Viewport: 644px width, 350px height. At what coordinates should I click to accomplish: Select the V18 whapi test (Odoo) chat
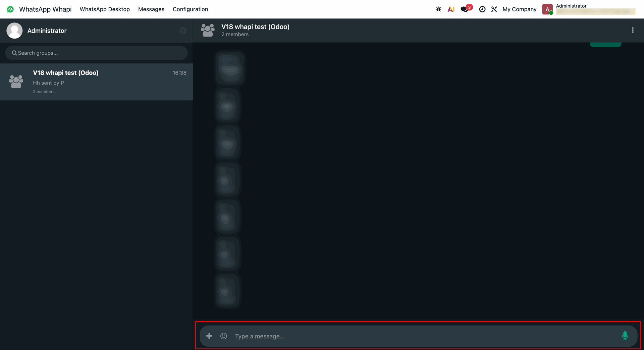pyautogui.click(x=96, y=82)
